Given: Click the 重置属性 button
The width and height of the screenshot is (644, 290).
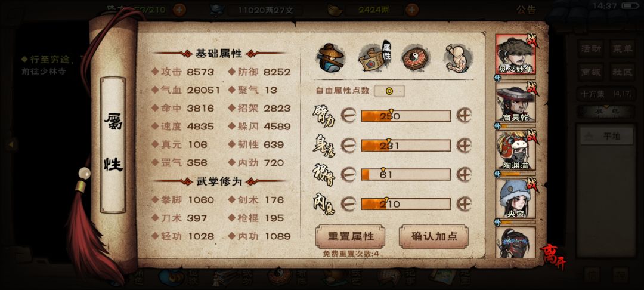Looking at the screenshot, I should [x=351, y=237].
